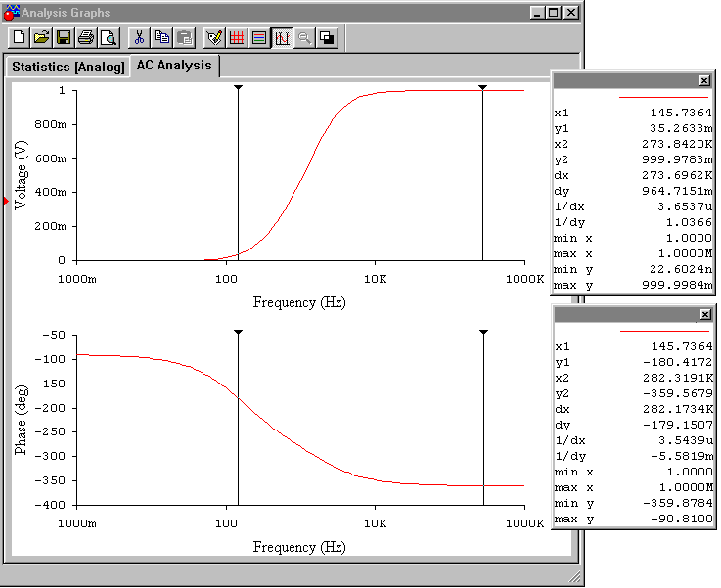
Task: Print the analysis graphs
Action: (86, 37)
